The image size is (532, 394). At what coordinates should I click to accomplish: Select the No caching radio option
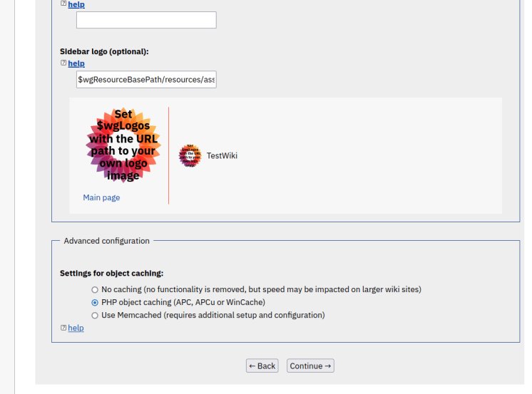(95, 290)
